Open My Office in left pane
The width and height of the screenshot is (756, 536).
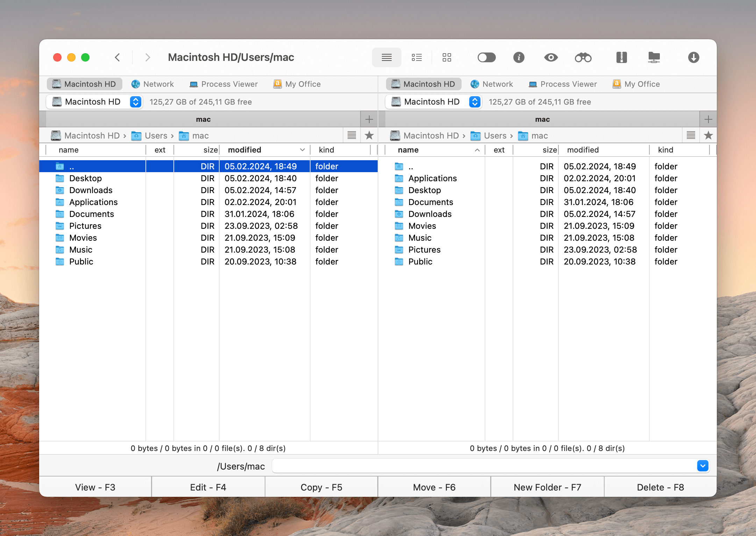[x=297, y=84]
